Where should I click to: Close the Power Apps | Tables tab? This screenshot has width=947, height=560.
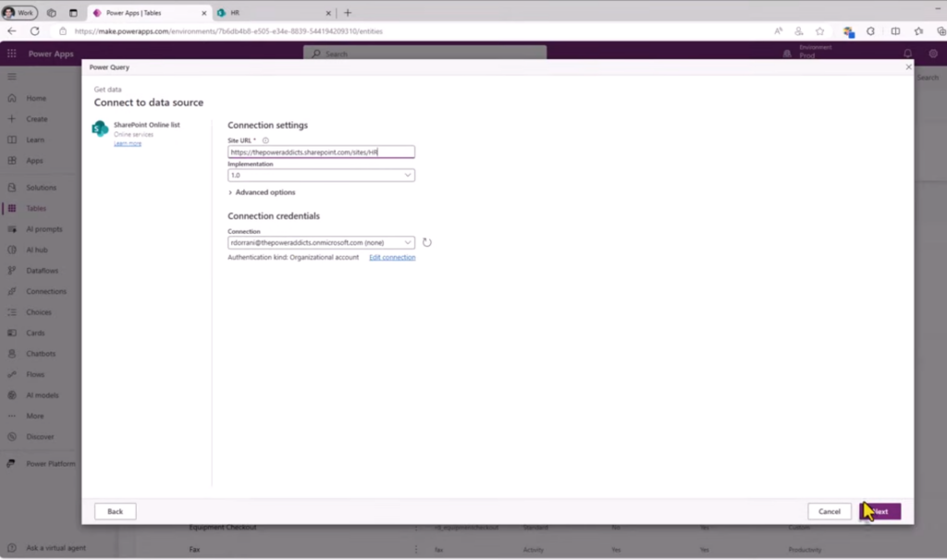(203, 13)
